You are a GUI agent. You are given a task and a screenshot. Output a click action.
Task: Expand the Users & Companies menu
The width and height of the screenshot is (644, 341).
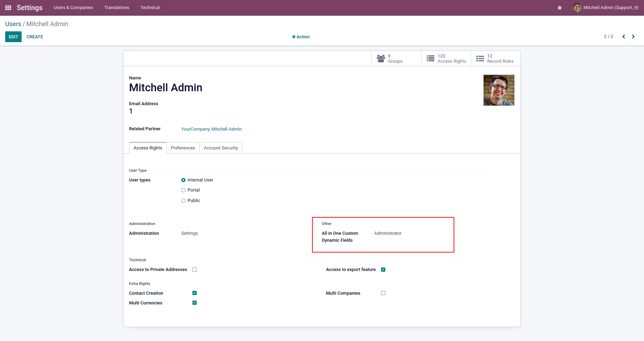coord(73,8)
